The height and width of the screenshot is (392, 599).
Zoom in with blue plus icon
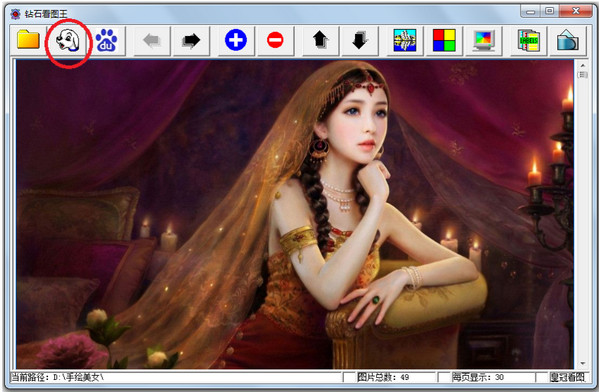click(236, 40)
